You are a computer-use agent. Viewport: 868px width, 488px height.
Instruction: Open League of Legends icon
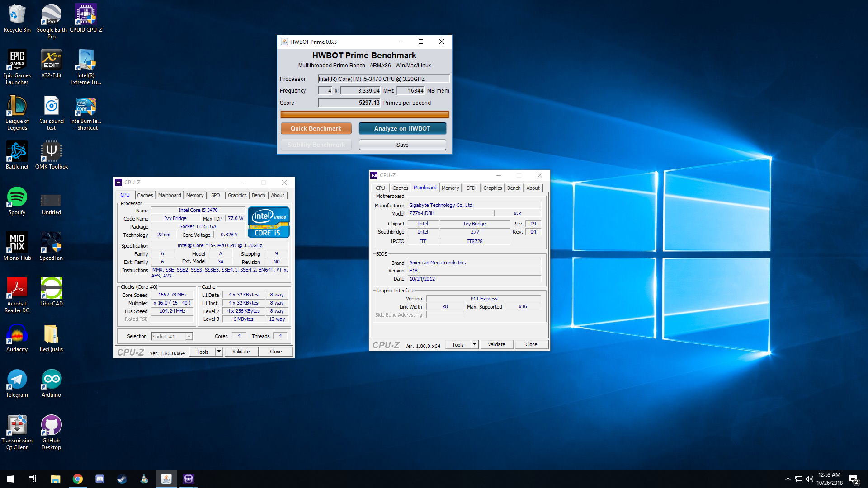(17, 113)
